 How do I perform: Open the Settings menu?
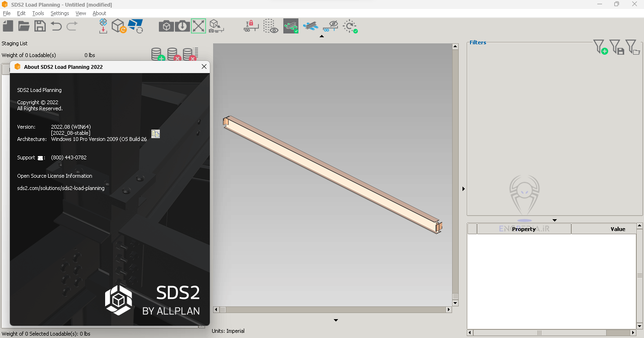pos(60,13)
